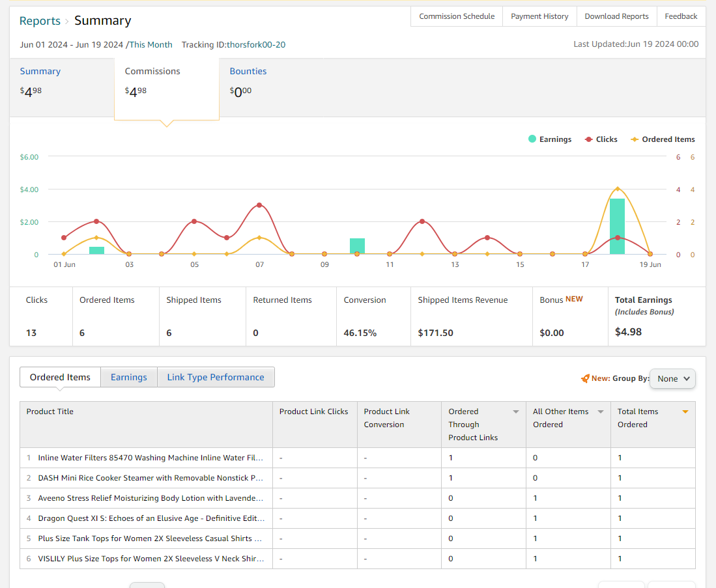Toggle the Ordered Items legend entry
Image resolution: width=716 pixels, height=588 pixels.
point(663,139)
